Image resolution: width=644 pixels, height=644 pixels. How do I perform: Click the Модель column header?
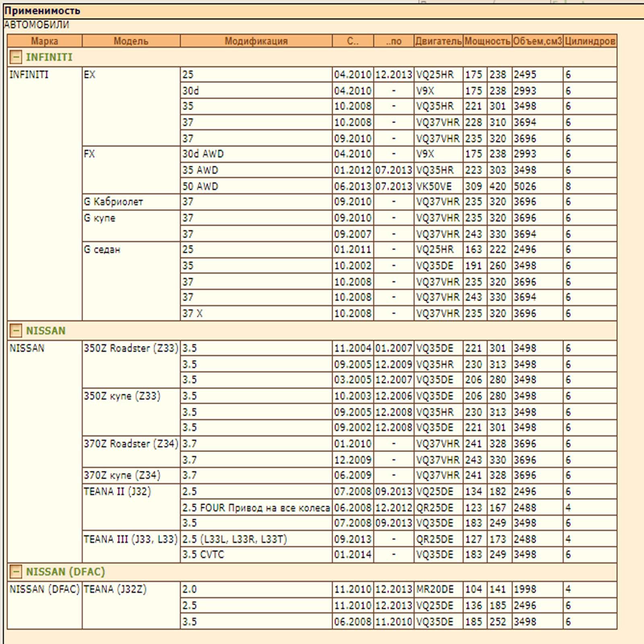pos(131,41)
